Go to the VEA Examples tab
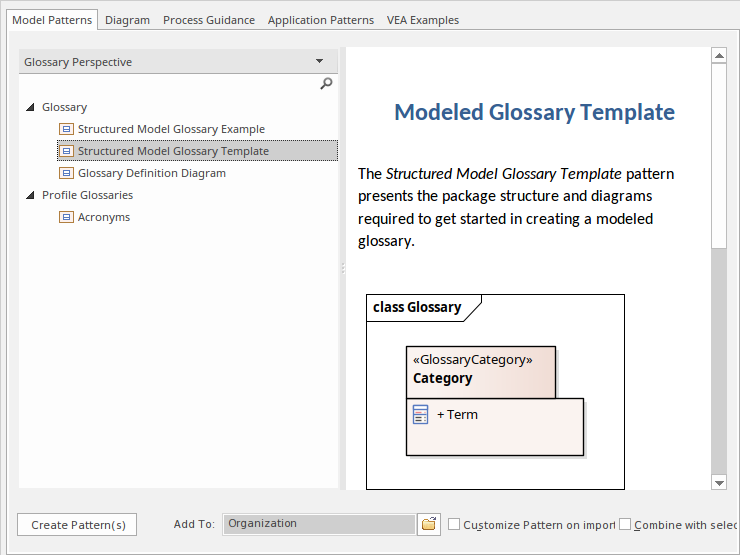Image resolution: width=740 pixels, height=555 pixels. [x=423, y=20]
